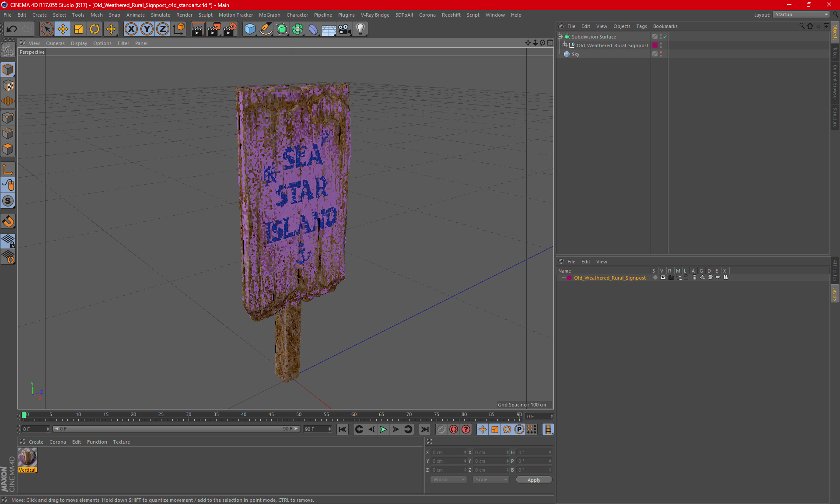The height and width of the screenshot is (504, 840).
Task: Toggle Y axis lock
Action: 147,29
